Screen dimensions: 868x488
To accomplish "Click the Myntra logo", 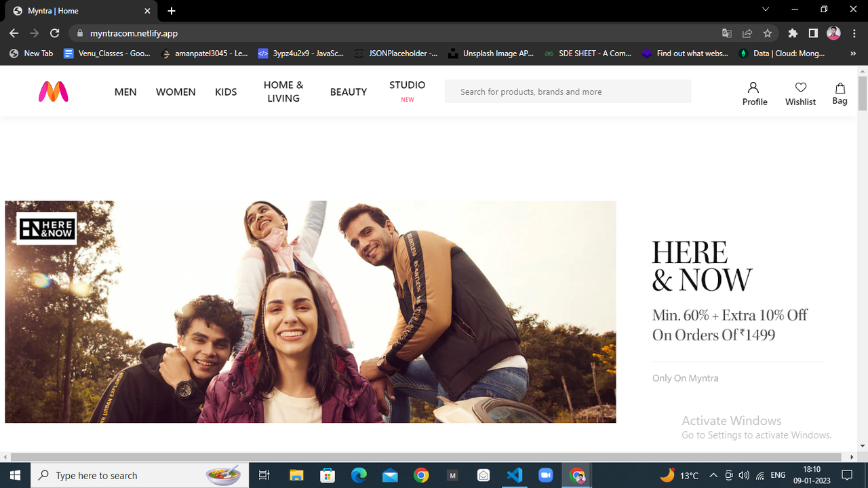I will [54, 91].
